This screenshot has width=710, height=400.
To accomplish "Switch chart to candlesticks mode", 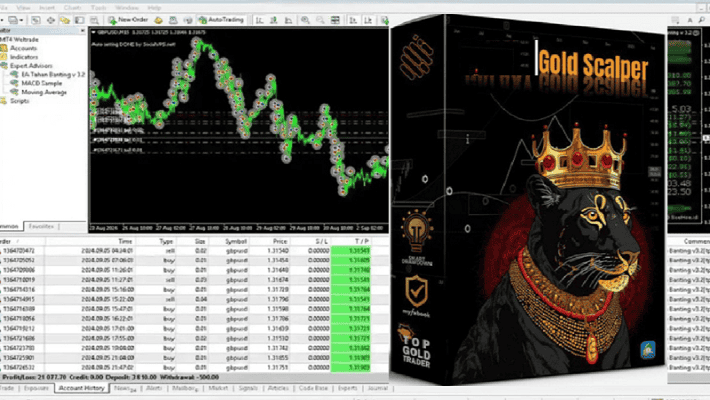I will click(x=274, y=20).
